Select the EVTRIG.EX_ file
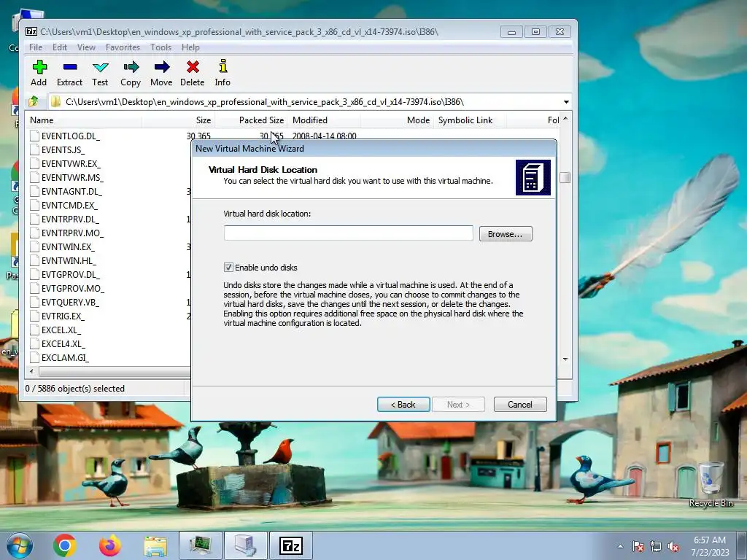747x560 pixels. 63,316
